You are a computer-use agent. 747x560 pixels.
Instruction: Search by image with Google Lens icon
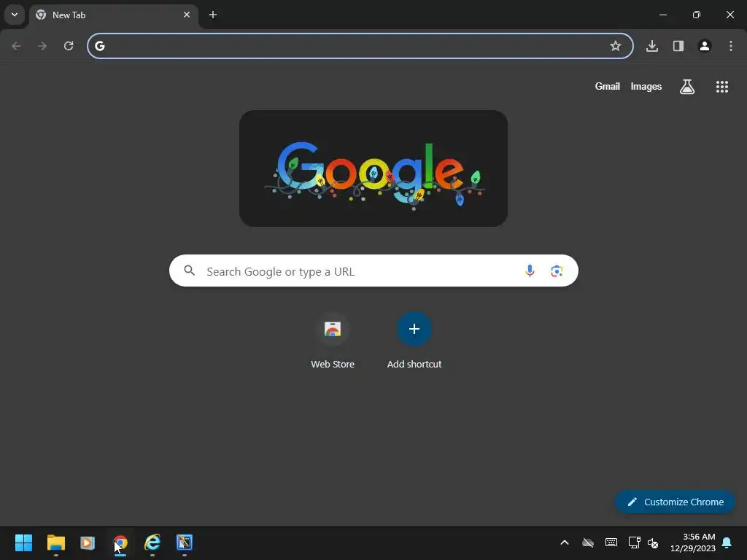coord(557,271)
